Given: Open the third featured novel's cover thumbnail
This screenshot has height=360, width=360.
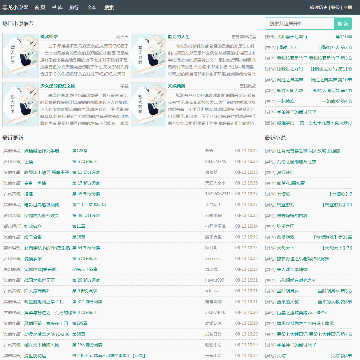Looking at the screenshot, I should [20, 104].
